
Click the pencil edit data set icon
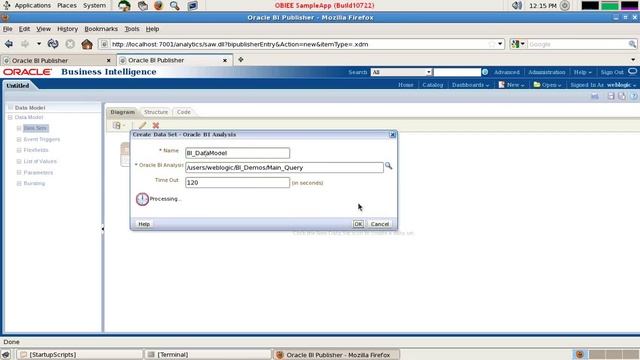(142, 125)
